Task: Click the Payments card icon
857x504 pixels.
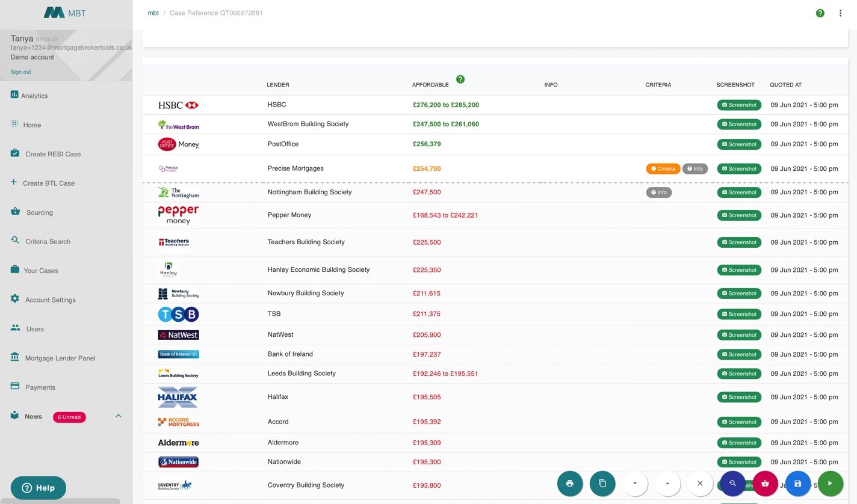Action: coord(15,386)
